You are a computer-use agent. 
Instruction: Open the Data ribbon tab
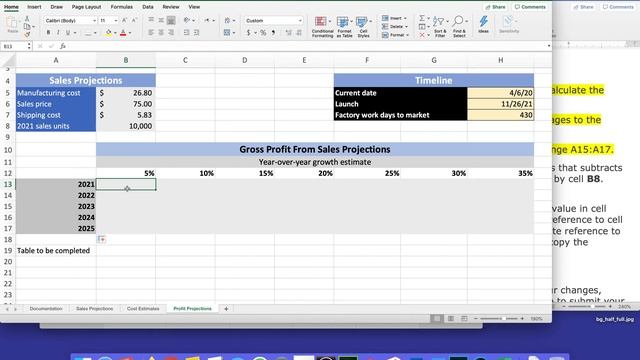[x=148, y=7]
